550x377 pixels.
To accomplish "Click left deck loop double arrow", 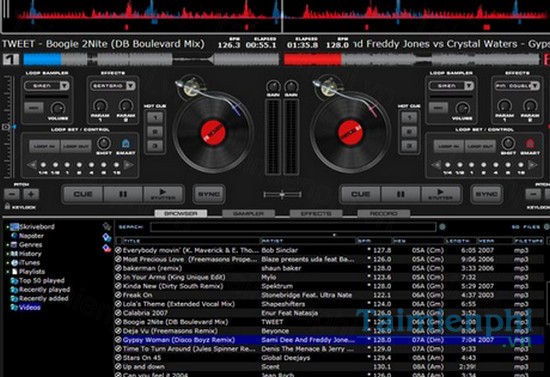I will 129,165.
